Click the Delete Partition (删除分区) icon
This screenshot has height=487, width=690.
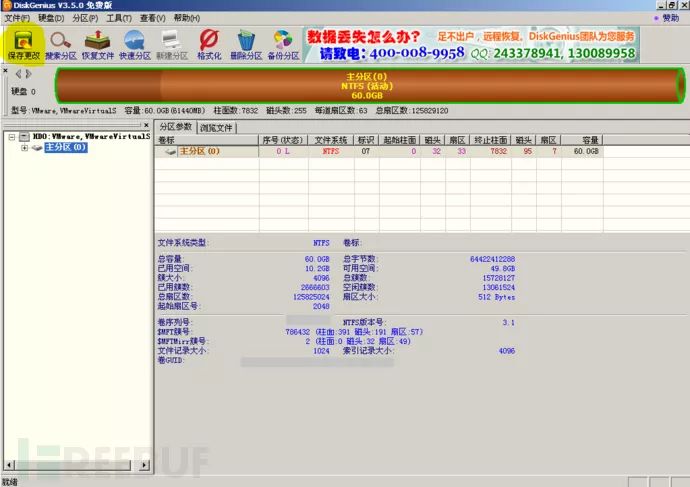tap(246, 44)
